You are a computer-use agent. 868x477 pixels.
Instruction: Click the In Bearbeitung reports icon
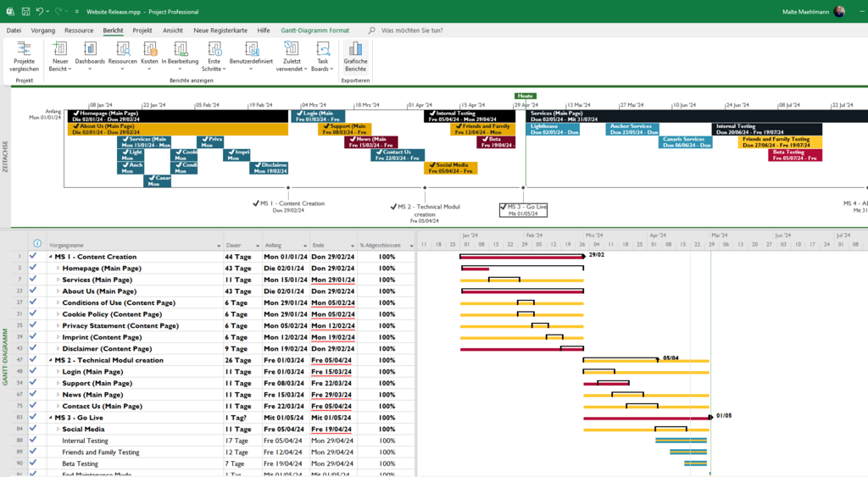tap(180, 56)
